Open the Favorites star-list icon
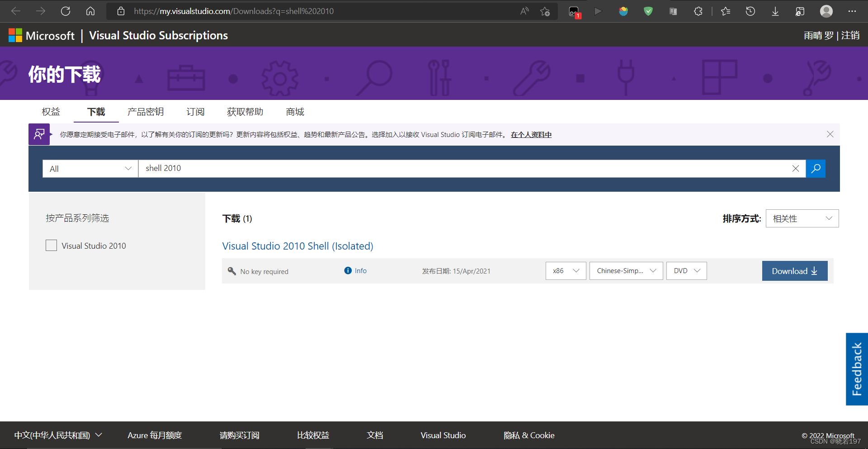868x449 pixels. pyautogui.click(x=725, y=11)
